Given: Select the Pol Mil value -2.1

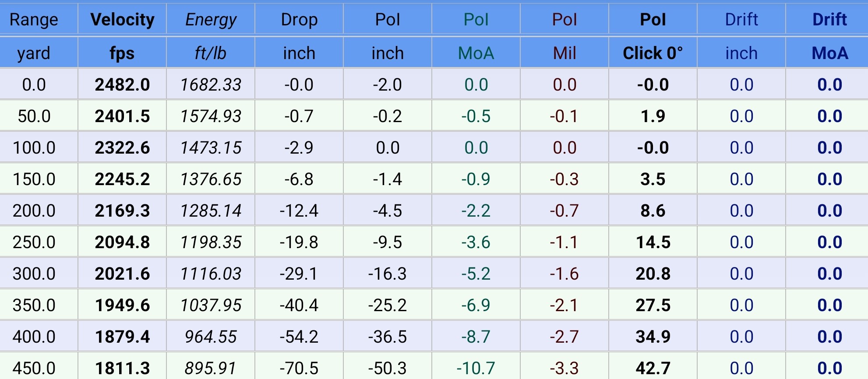Looking at the screenshot, I should click(x=565, y=305).
